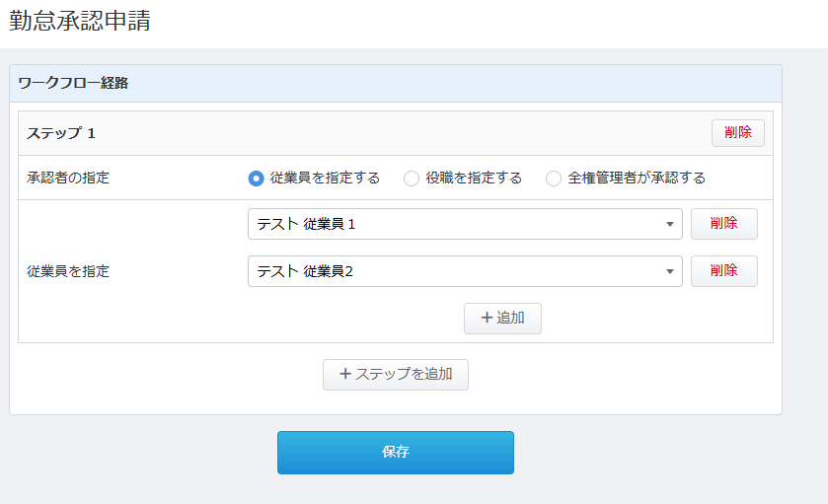Save the workflow with the 保存 button
This screenshot has width=828, height=504.
[395, 452]
